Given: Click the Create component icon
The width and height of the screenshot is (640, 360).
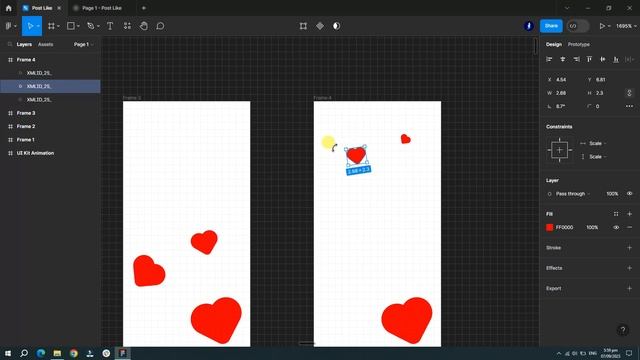Looking at the screenshot, I should coord(320,26).
